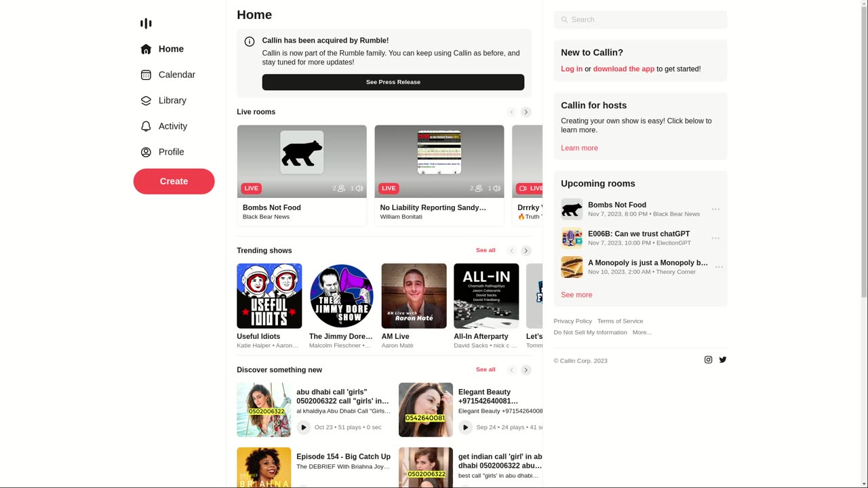
Task: Click the William Bonitati host name
Action: click(401, 217)
